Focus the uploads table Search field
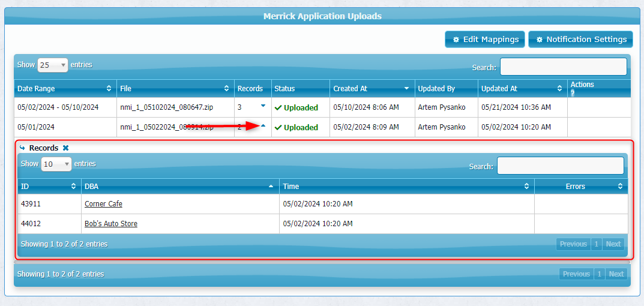Viewport: 644px width, 306px height. click(x=563, y=67)
